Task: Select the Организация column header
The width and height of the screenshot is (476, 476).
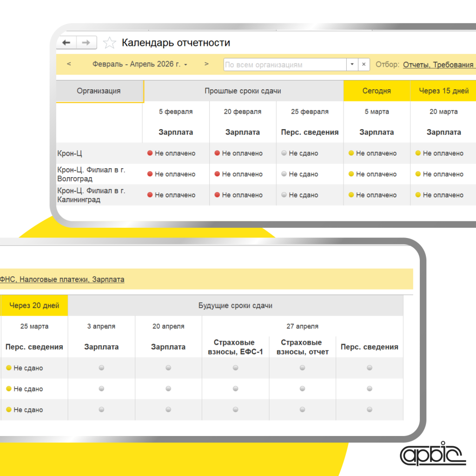Action: pos(99,91)
